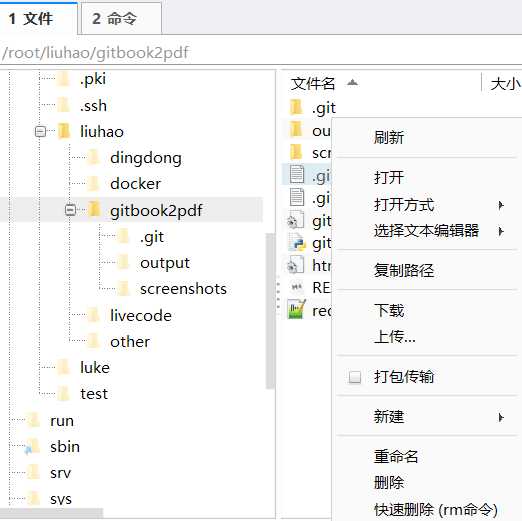
Task: Click the green notepad file icon
Action: [x=296, y=309]
